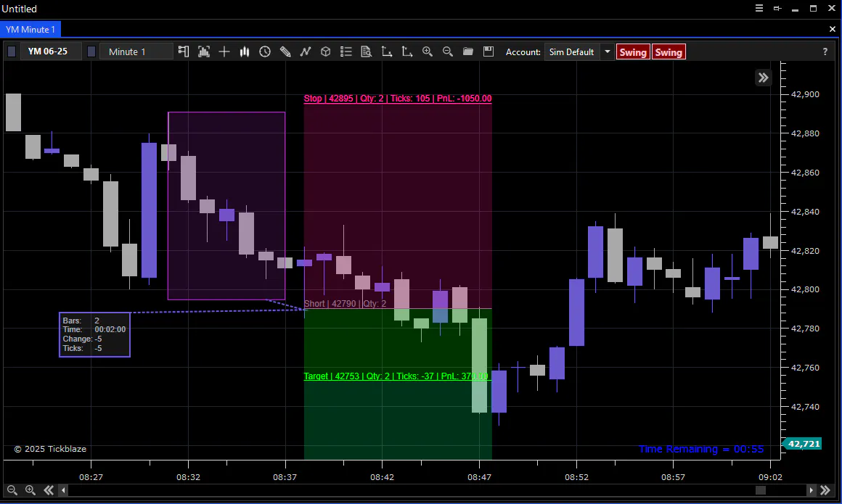Open the bulleted list toolbar icon

tap(346, 51)
